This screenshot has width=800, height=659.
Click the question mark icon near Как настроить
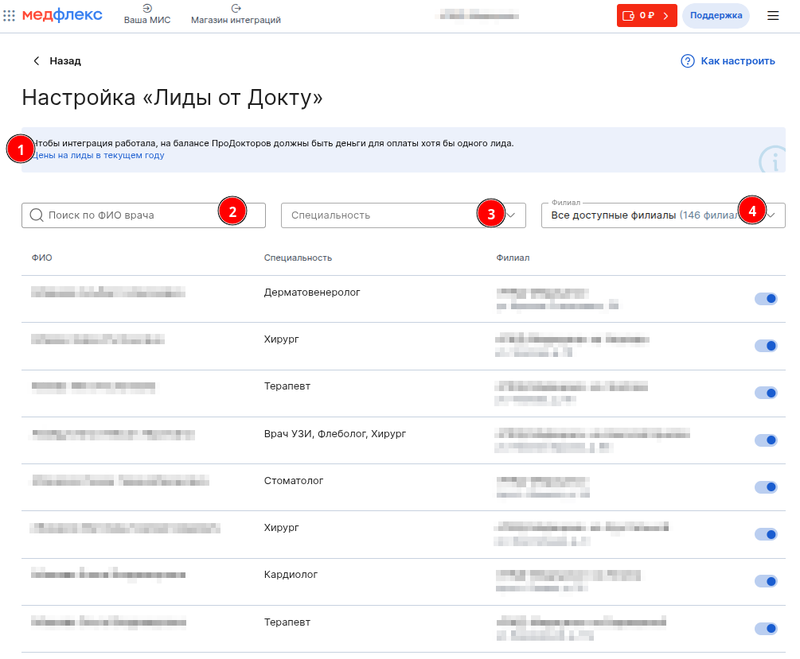point(687,61)
